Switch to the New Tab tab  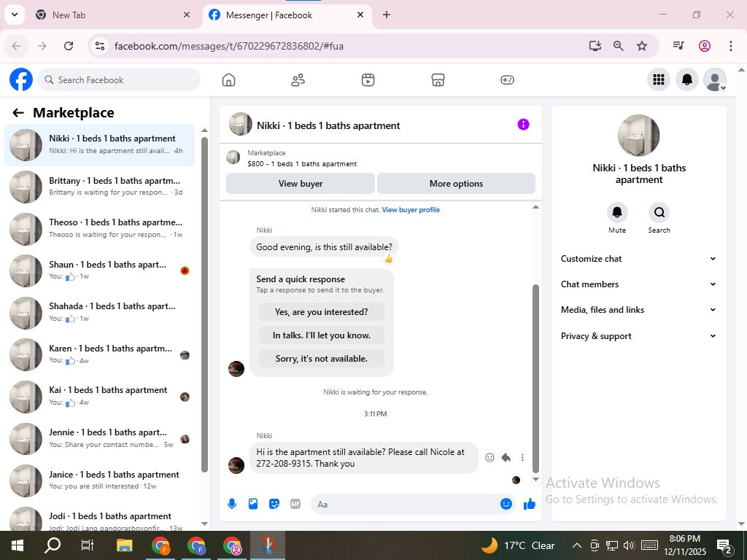click(x=112, y=15)
